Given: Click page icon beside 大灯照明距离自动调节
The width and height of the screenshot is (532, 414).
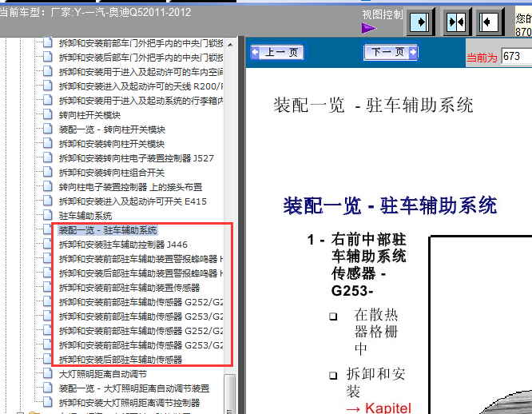Looking at the screenshot, I should [47, 374].
